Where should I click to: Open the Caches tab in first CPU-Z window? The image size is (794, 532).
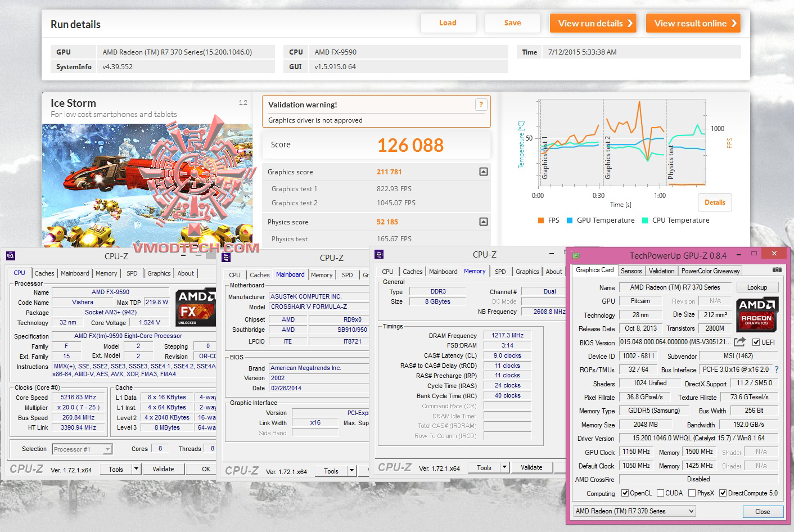(x=44, y=273)
